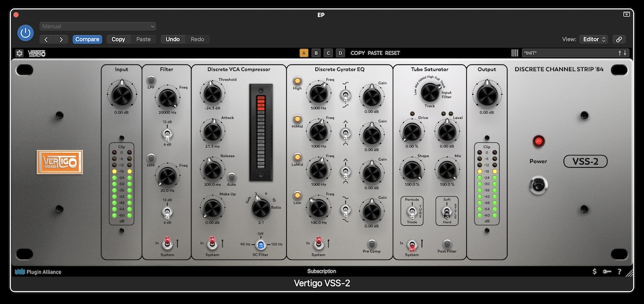644x304 pixels.
Task: Click the compressor gain reduction meter
Action: click(x=261, y=131)
